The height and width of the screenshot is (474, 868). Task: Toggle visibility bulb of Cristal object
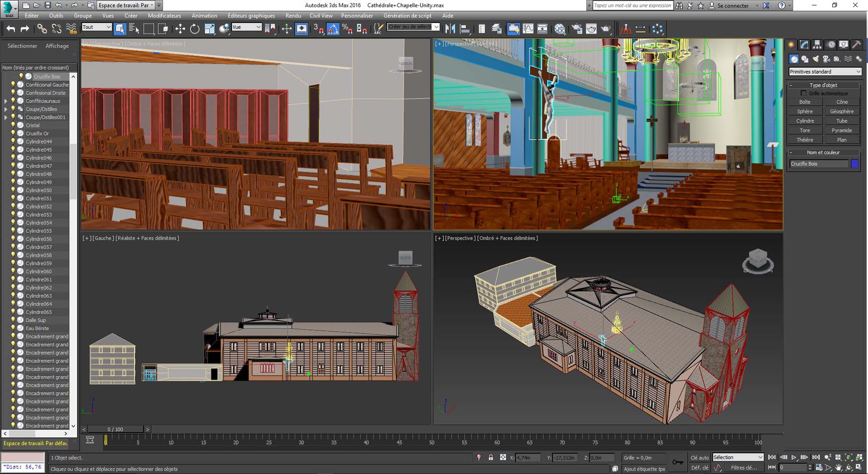click(x=13, y=125)
